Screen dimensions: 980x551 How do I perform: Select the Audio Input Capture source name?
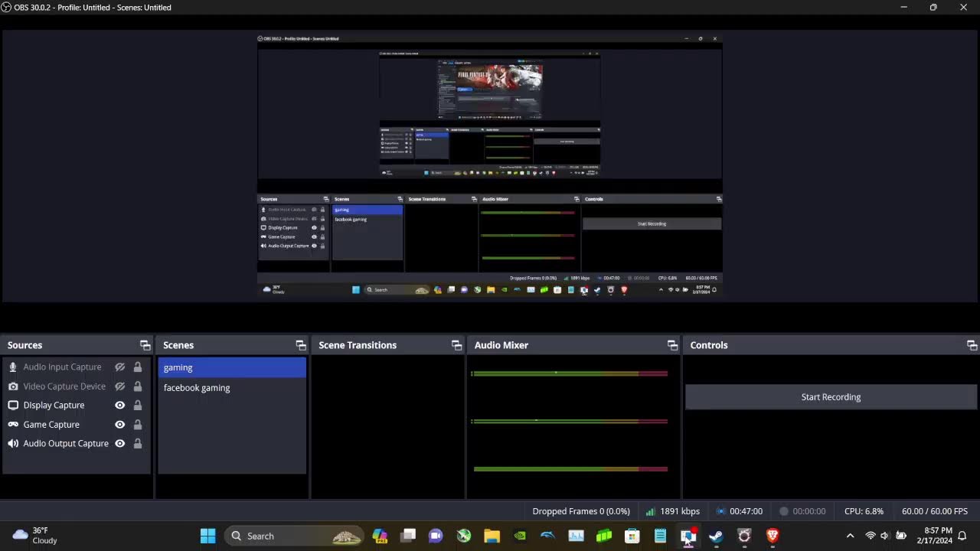point(62,367)
